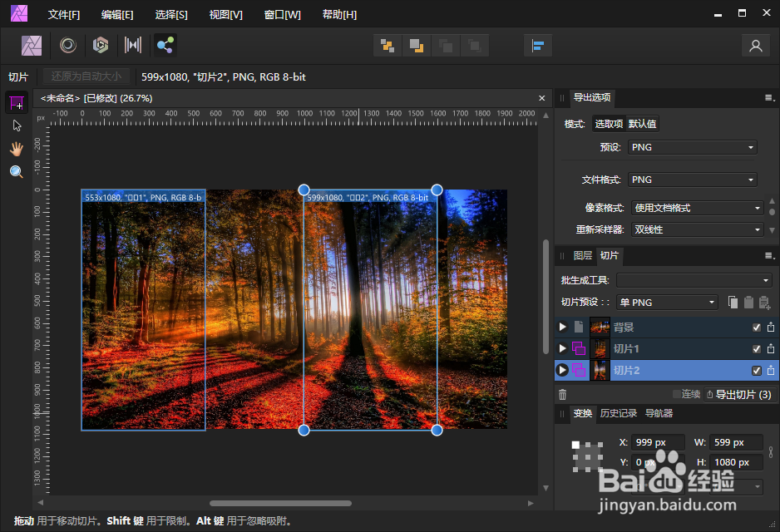Select the arrow selection tool
The image size is (780, 532).
[x=17, y=126]
